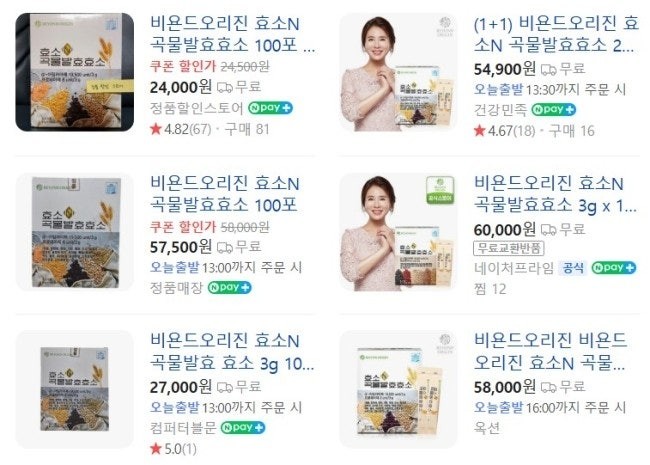The width and height of the screenshot is (650, 465).
Task: Click the Npay icon next to 건강민족
Action: pos(553,109)
